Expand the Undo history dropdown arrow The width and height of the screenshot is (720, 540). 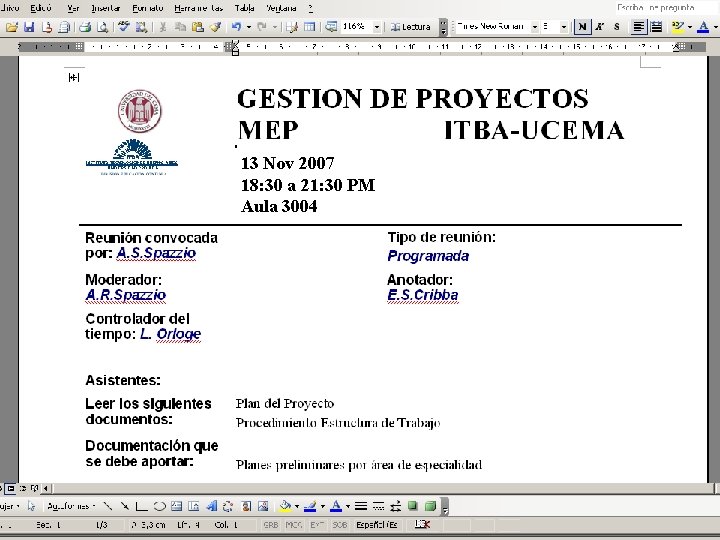(248, 27)
